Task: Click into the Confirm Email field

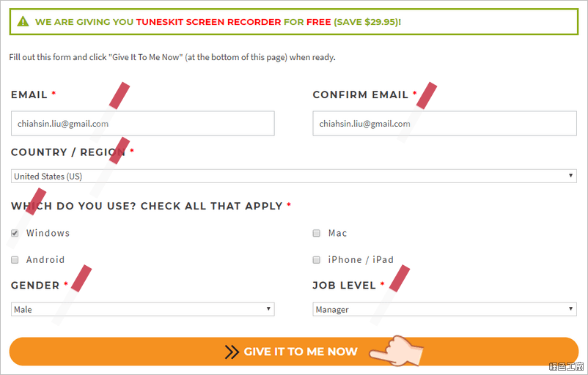Action: pyautogui.click(x=445, y=123)
